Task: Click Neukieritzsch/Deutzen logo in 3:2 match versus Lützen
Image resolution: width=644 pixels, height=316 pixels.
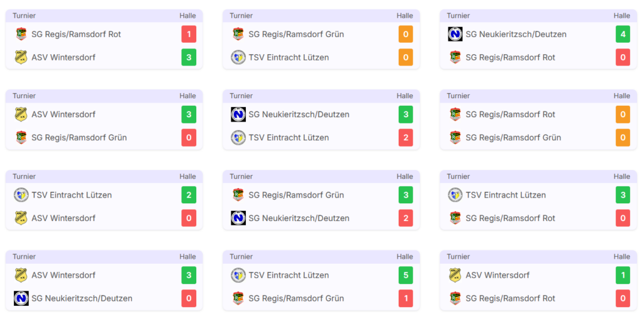Action: [x=238, y=115]
